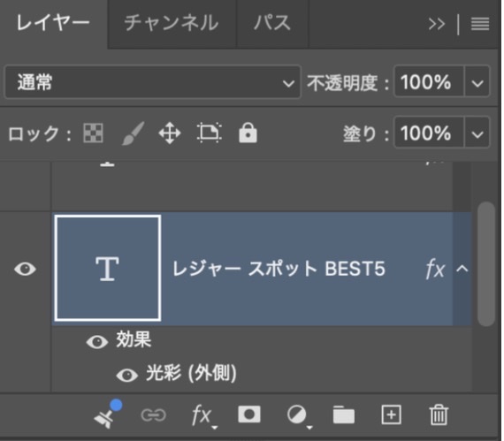Screen dimensions: 504x441
Task: Toggle lock position move-arrows icon
Action: pos(170,133)
